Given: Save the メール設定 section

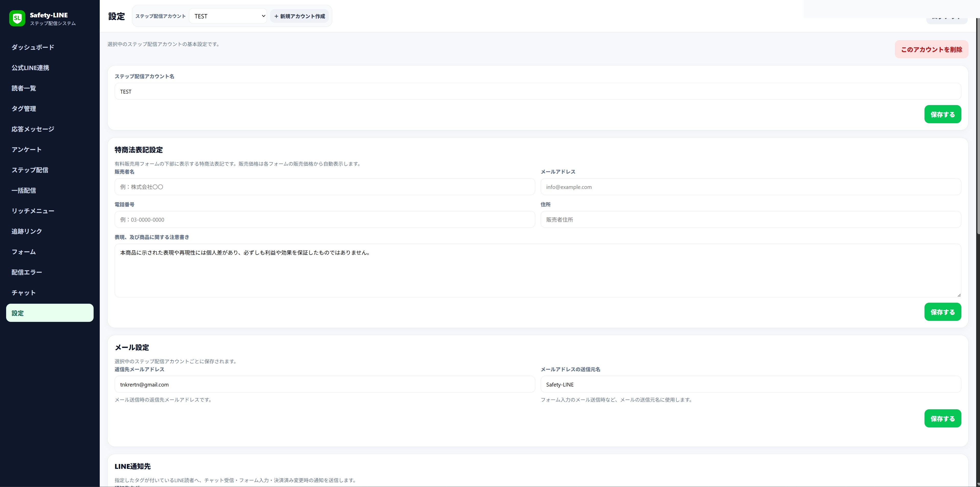Looking at the screenshot, I should tap(943, 418).
